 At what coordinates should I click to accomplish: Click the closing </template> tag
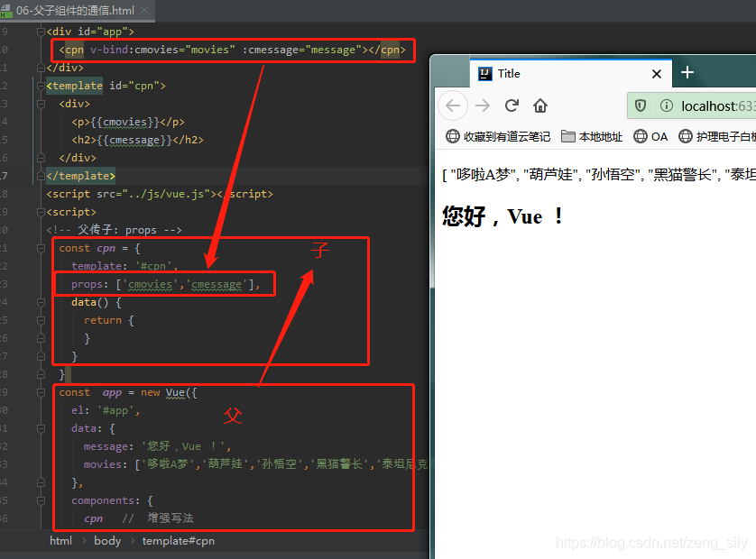click(80, 176)
